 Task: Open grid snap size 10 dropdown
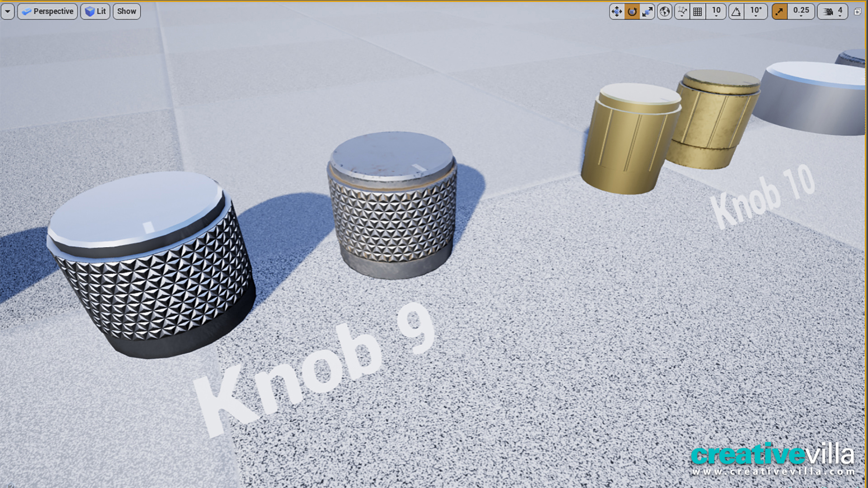(716, 12)
